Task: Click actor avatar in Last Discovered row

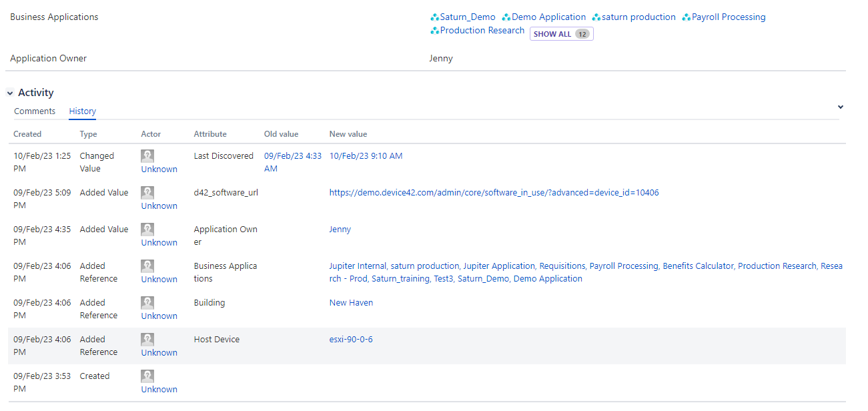Action: tap(147, 156)
